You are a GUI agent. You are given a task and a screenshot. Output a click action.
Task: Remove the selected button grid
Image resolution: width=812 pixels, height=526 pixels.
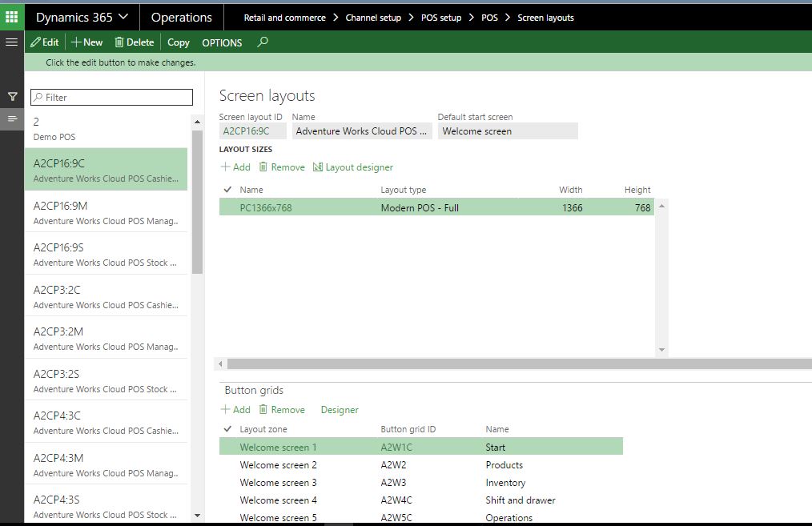(282, 410)
